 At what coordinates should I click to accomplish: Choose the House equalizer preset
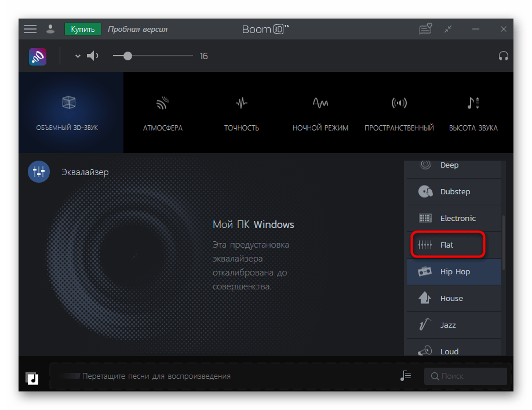pyautogui.click(x=454, y=298)
